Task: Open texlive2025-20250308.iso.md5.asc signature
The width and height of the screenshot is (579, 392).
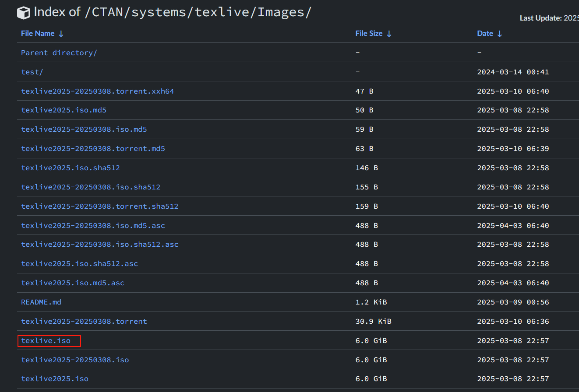Action: (93, 225)
